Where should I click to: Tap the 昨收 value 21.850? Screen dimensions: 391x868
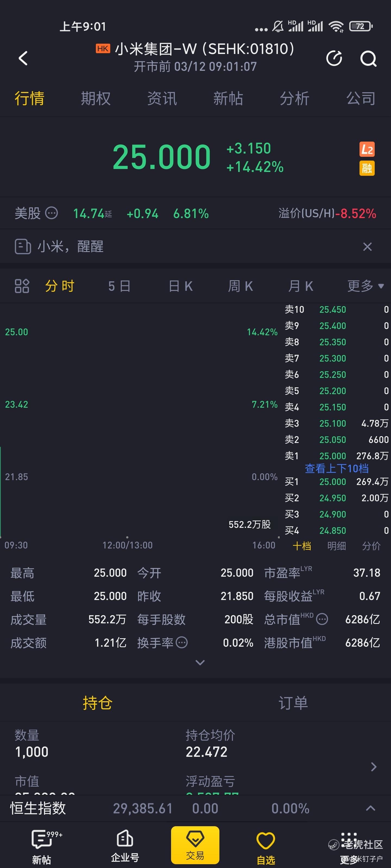[x=237, y=596]
